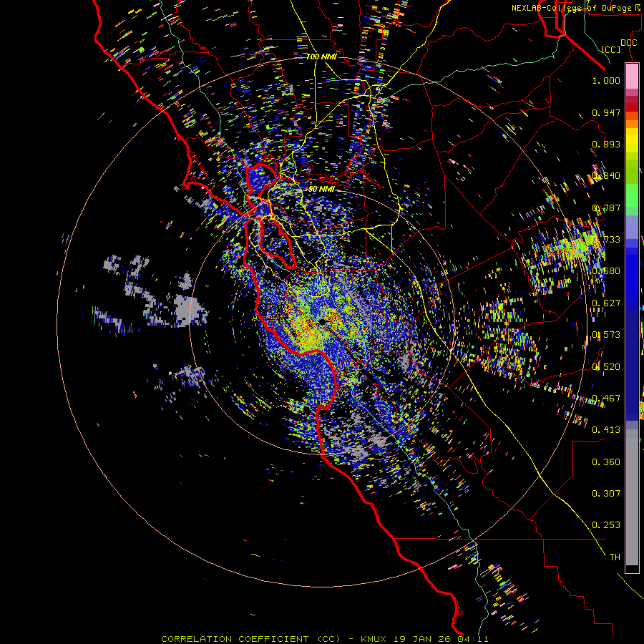
Task: Click the [CC] legend heading
Action: [x=611, y=49]
